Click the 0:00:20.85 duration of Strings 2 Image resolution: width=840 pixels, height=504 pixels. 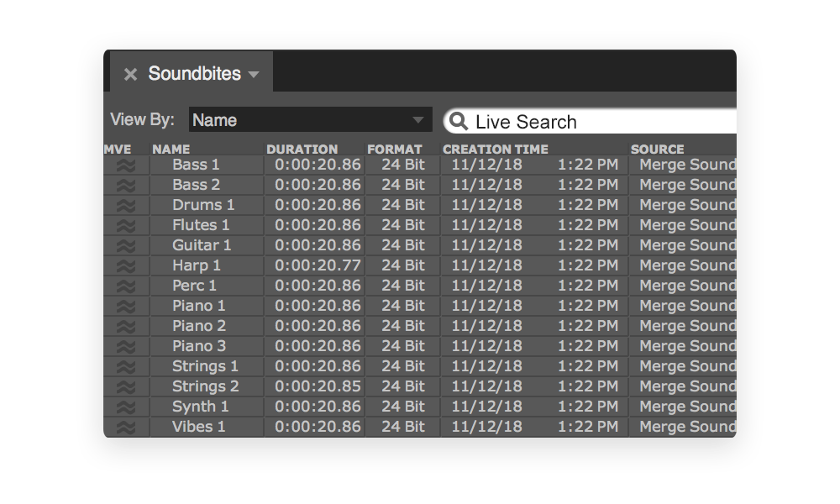pyautogui.click(x=318, y=386)
